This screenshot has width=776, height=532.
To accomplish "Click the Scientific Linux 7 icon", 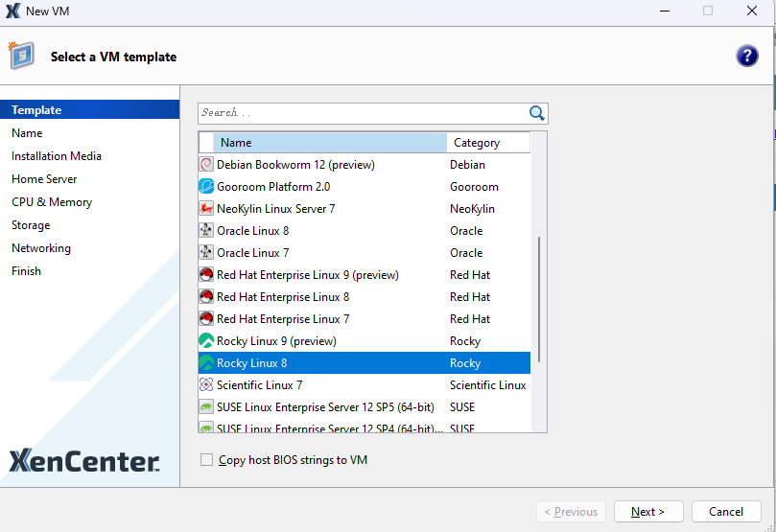I will pos(206,385).
